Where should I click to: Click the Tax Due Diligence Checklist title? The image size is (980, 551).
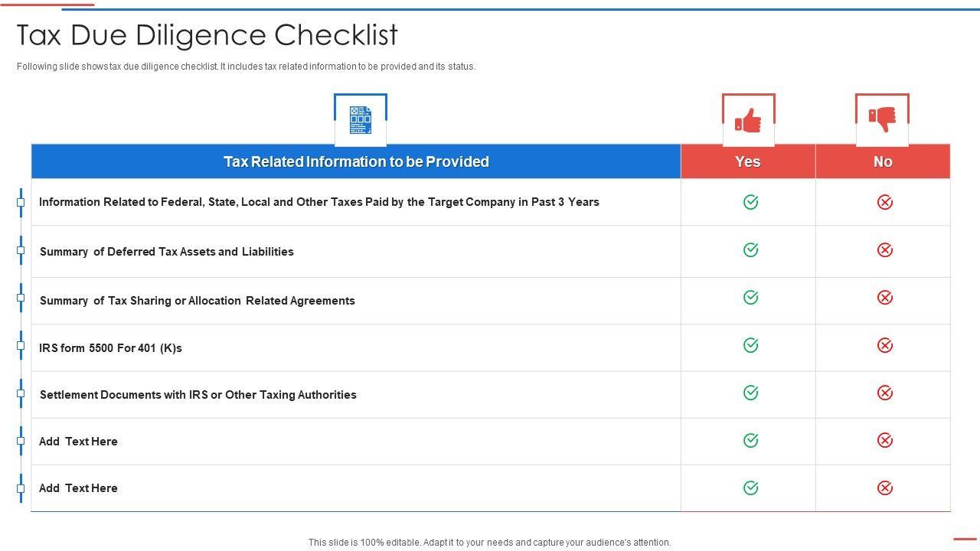207,35
